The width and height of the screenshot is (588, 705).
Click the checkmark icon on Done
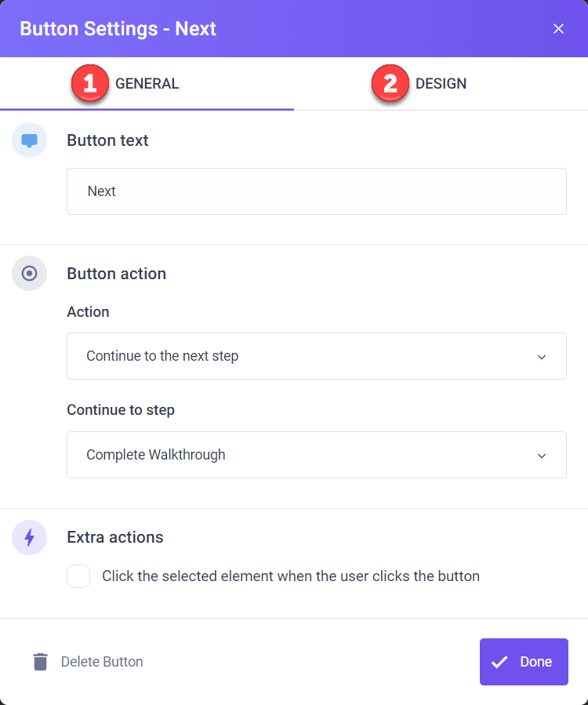click(x=499, y=662)
